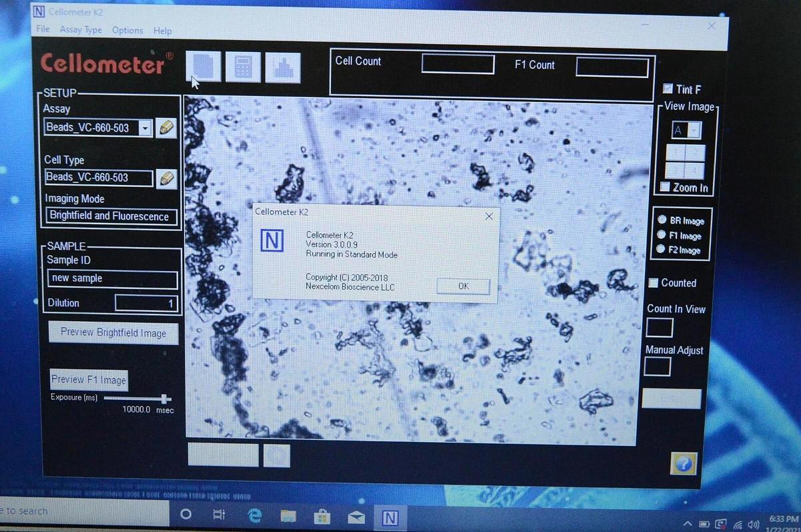Open Cortana circle icon on the taskbar
801x532 pixels.
(x=186, y=515)
